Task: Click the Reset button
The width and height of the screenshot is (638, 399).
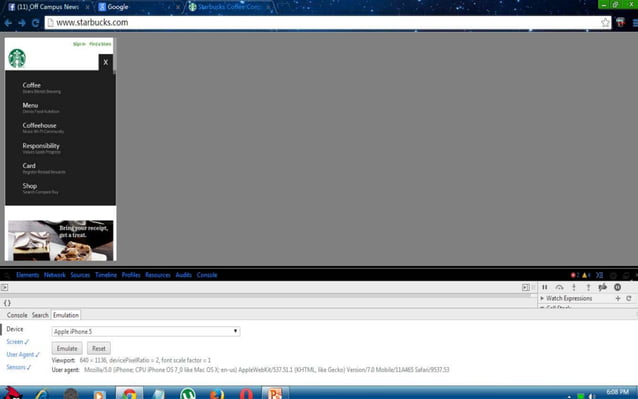Action: (99, 349)
